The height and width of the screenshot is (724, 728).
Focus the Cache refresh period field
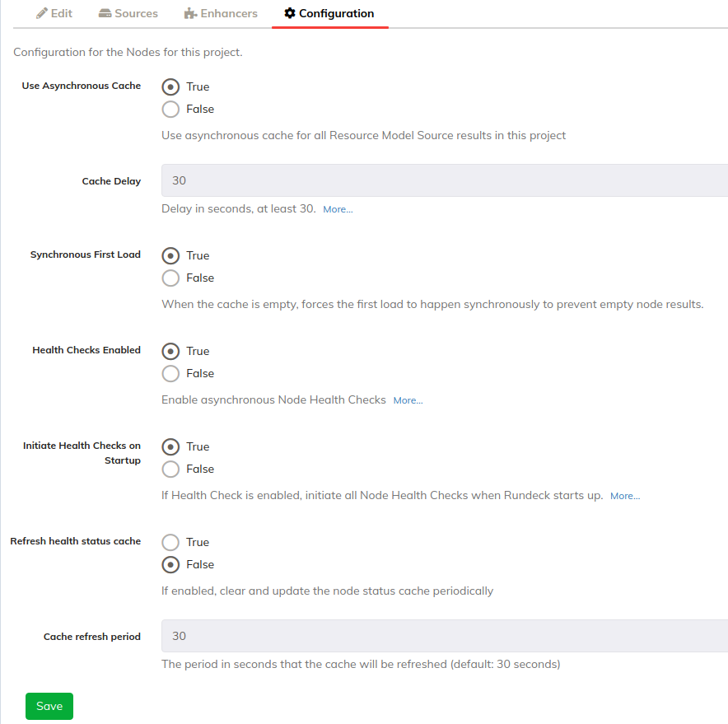click(x=445, y=636)
